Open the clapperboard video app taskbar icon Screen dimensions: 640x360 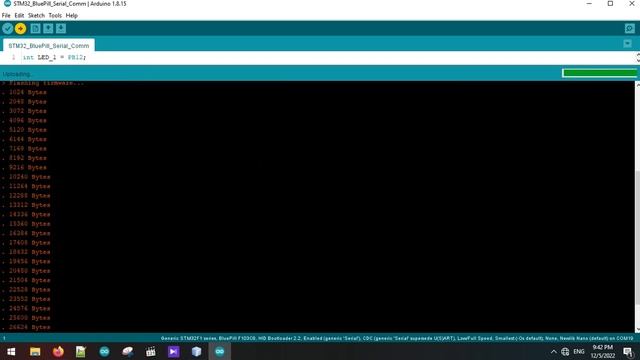click(x=151, y=351)
